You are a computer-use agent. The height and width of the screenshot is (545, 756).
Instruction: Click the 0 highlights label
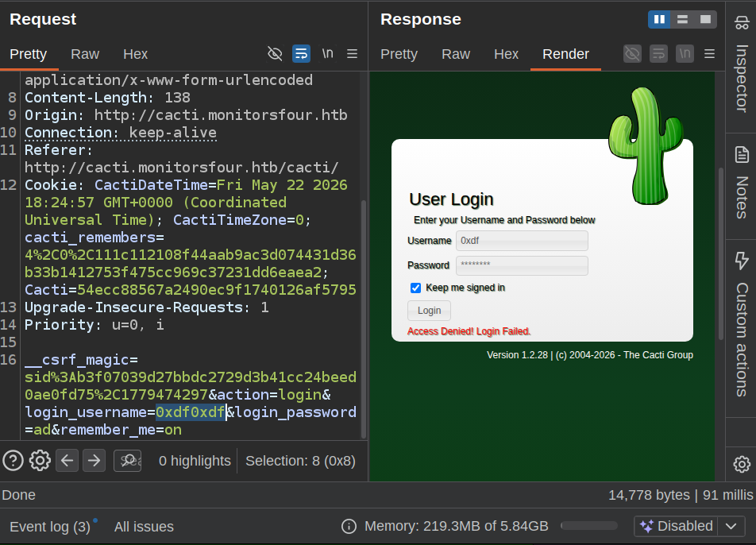pyautogui.click(x=195, y=461)
